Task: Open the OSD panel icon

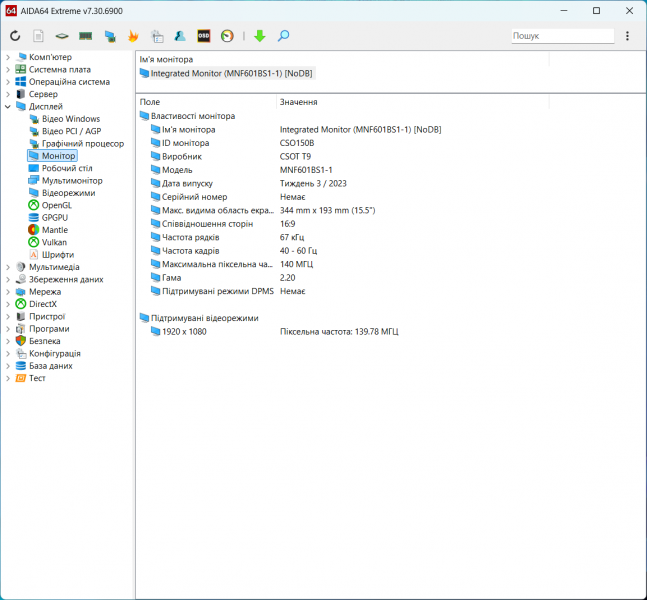Action: (204, 36)
